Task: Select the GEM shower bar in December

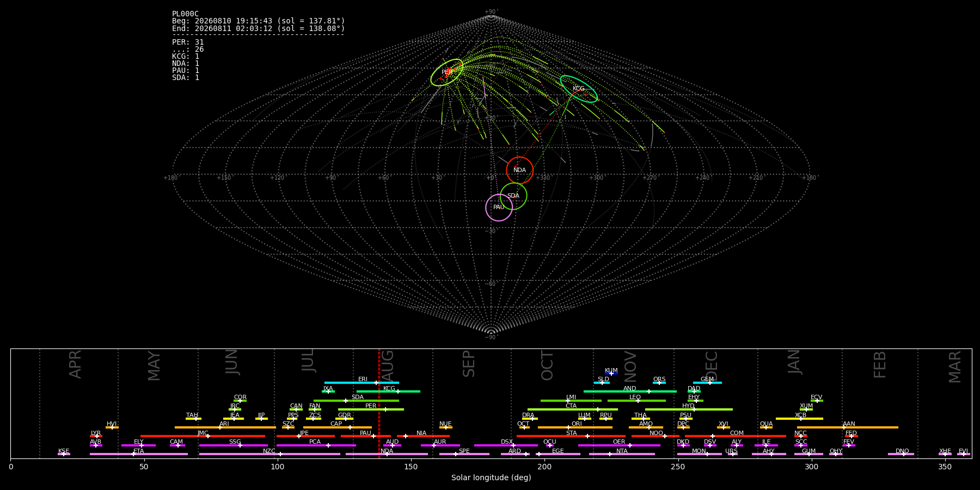Action: [x=707, y=383]
